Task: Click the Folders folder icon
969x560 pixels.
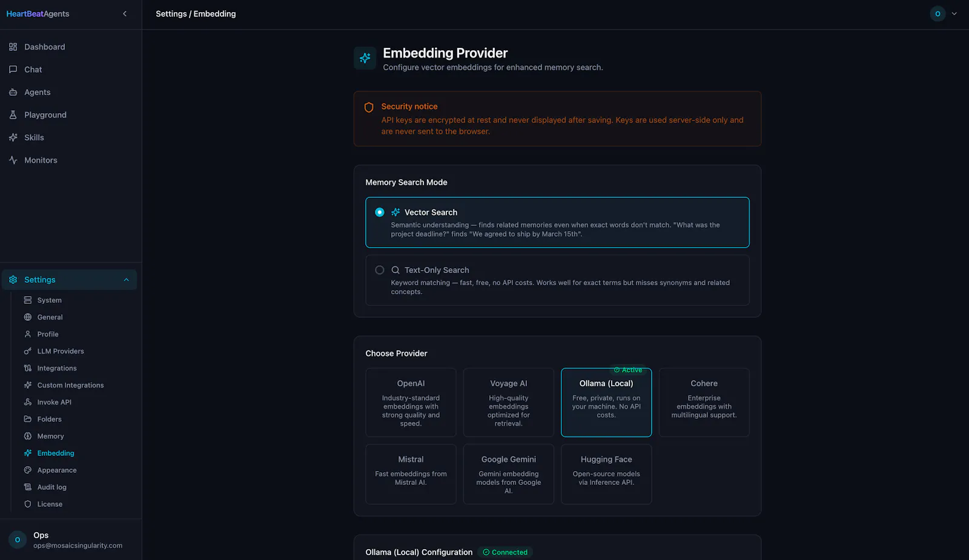Action: click(27, 419)
